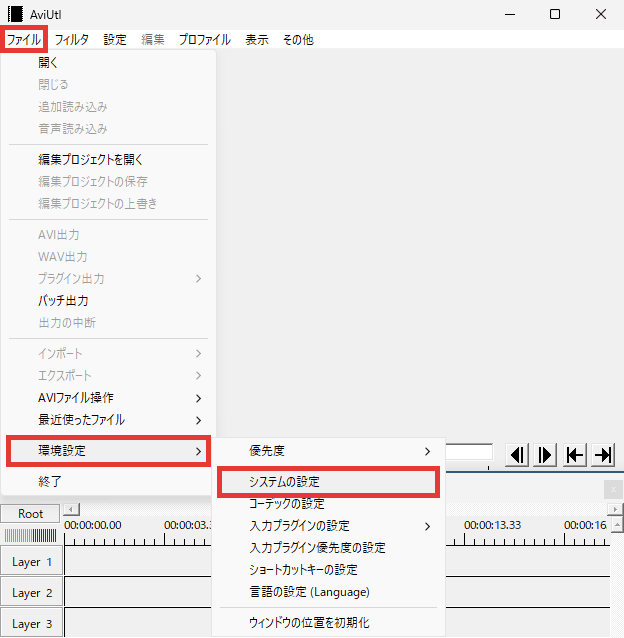This screenshot has height=638, width=624.
Task: Toggle Layer 3 visibility button
Action: coord(32,624)
